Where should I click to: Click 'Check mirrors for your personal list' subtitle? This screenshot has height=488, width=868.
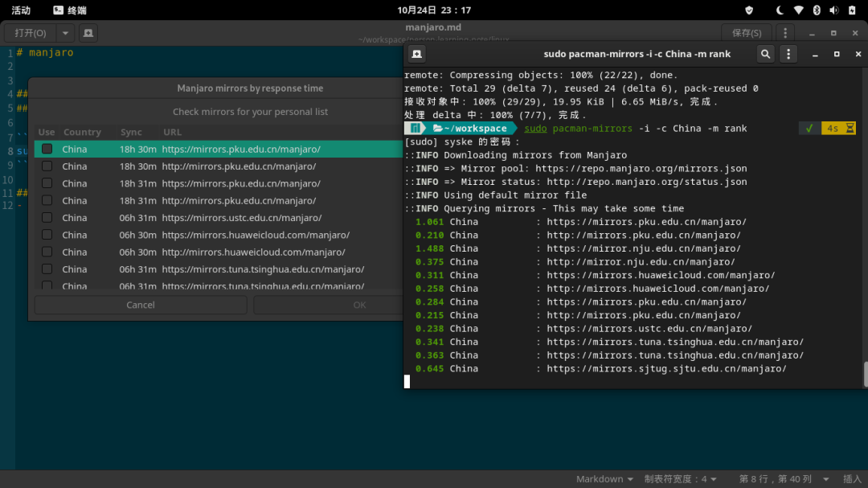250,111
